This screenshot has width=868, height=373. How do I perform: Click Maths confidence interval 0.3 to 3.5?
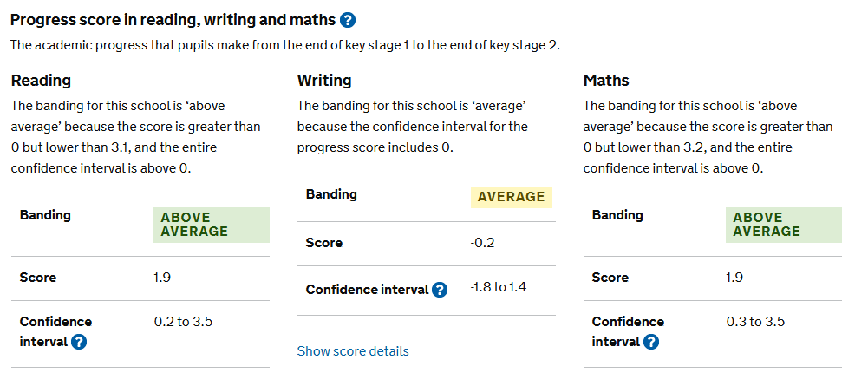tap(755, 322)
